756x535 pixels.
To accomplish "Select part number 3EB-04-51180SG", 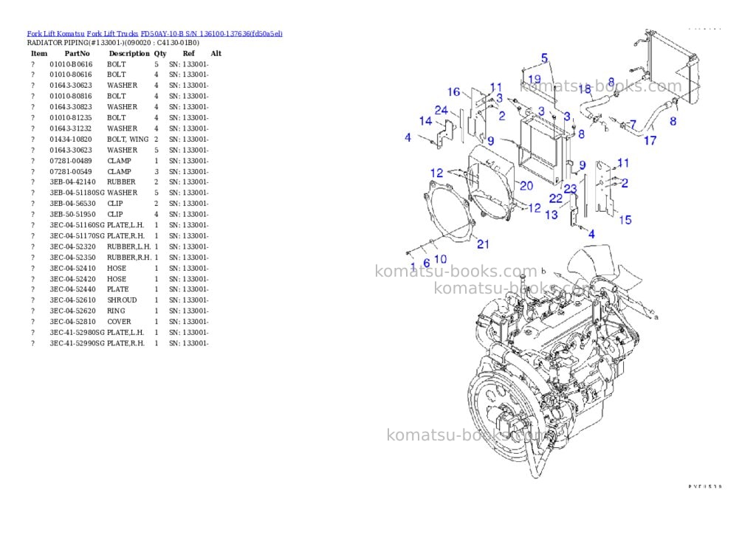I will 77,193.
